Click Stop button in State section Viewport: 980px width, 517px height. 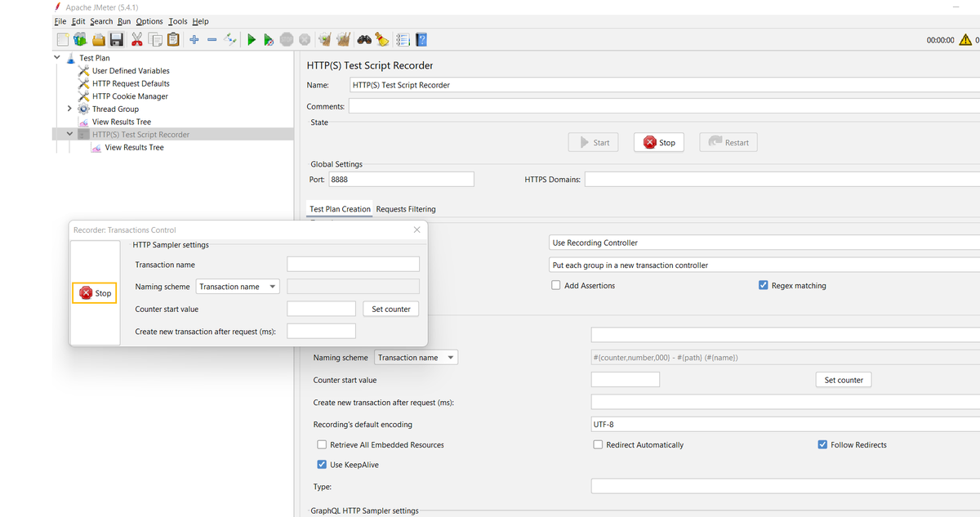(x=659, y=142)
